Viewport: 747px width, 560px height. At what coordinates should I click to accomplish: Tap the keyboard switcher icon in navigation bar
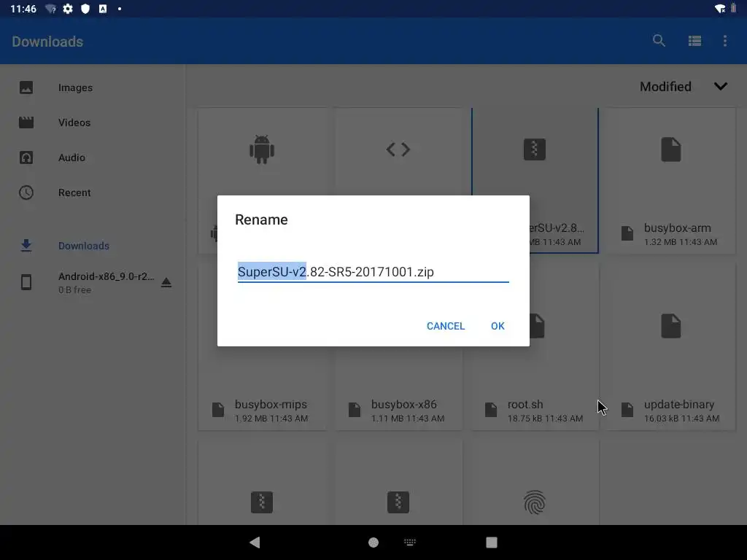(410, 542)
